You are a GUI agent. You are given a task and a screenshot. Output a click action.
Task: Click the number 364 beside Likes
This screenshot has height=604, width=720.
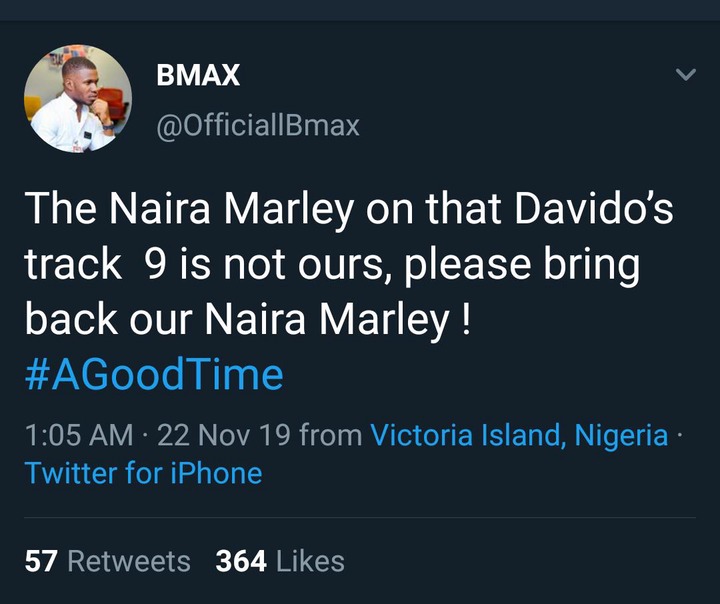click(241, 561)
